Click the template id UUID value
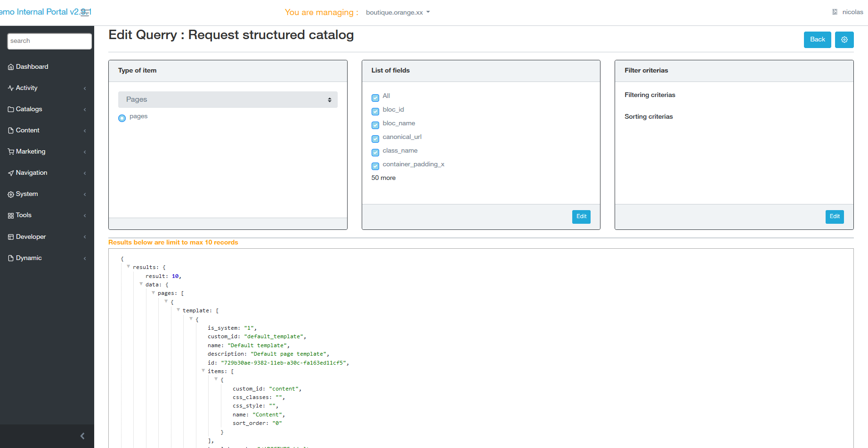Image resolution: width=868 pixels, height=448 pixels. (284, 363)
